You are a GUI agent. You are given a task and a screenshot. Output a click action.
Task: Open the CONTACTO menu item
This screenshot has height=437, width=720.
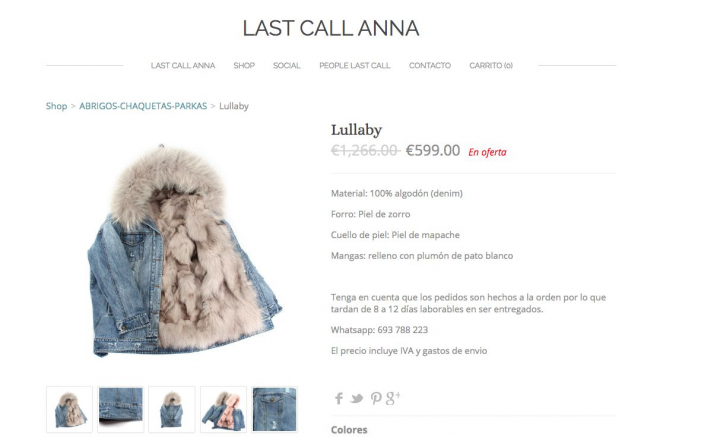(x=430, y=66)
